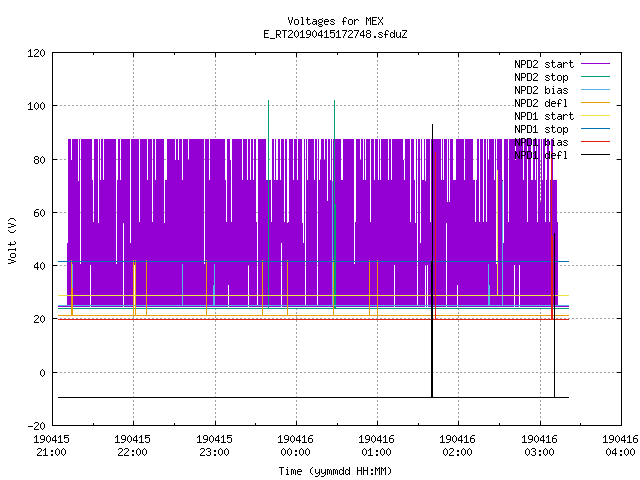Click the x-axis label 'Time (yymmdd HH:MM)'

(x=335, y=471)
